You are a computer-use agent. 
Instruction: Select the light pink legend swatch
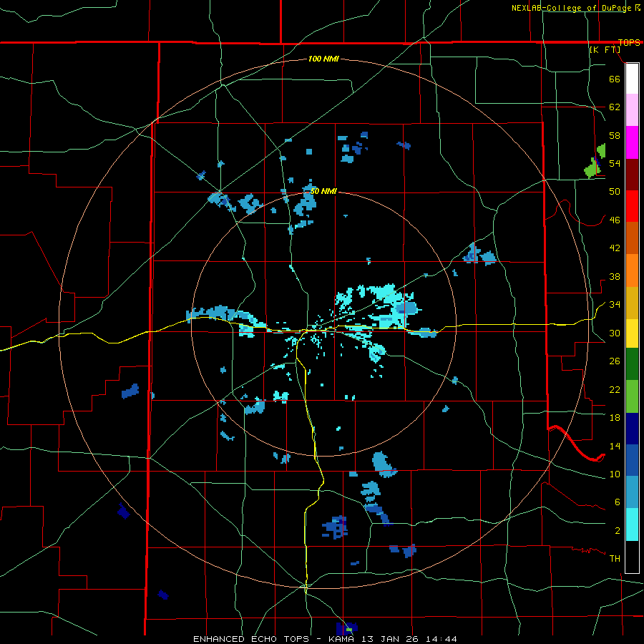click(632, 110)
